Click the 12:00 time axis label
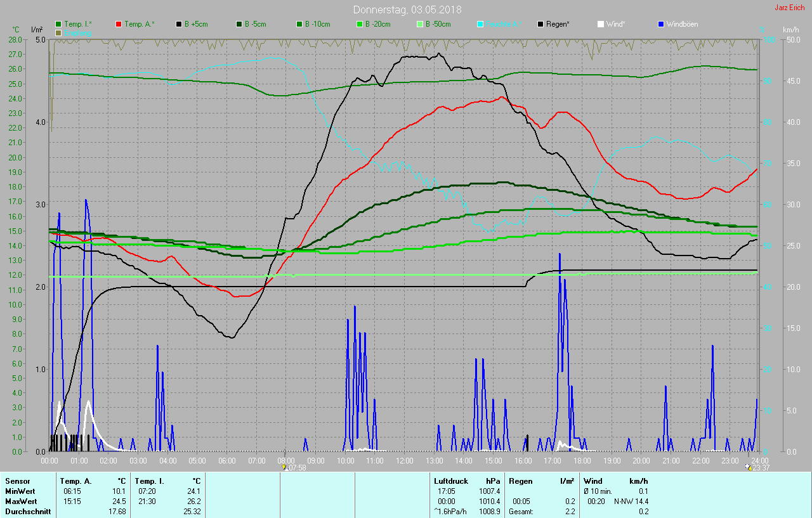The image size is (812, 518). (404, 460)
